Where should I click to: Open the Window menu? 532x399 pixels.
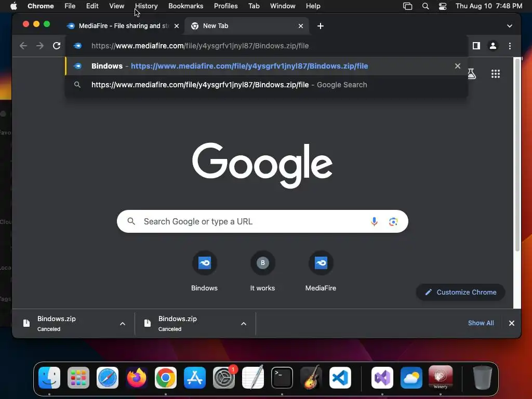coord(283,6)
